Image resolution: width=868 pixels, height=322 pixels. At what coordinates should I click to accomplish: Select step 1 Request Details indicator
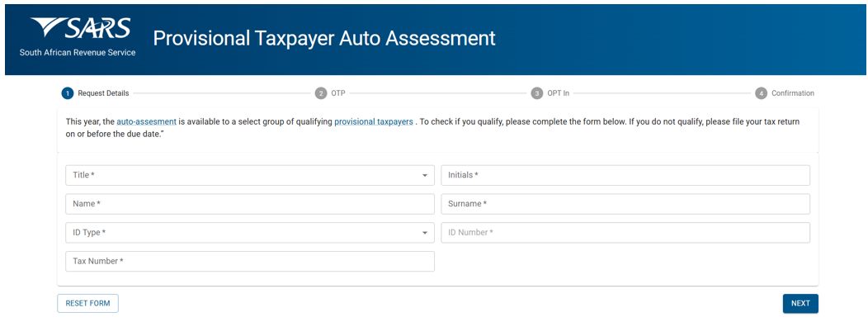pyautogui.click(x=95, y=93)
